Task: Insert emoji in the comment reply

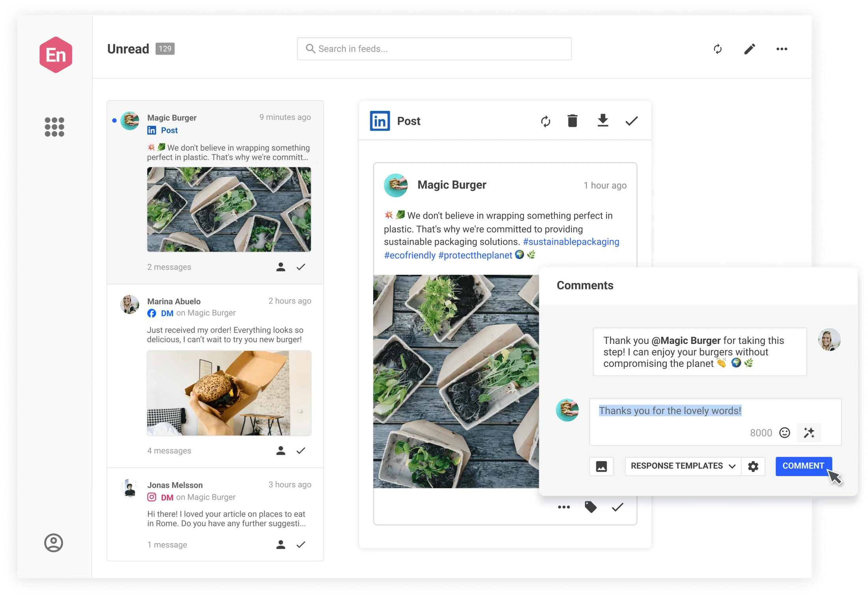Action: pos(784,433)
